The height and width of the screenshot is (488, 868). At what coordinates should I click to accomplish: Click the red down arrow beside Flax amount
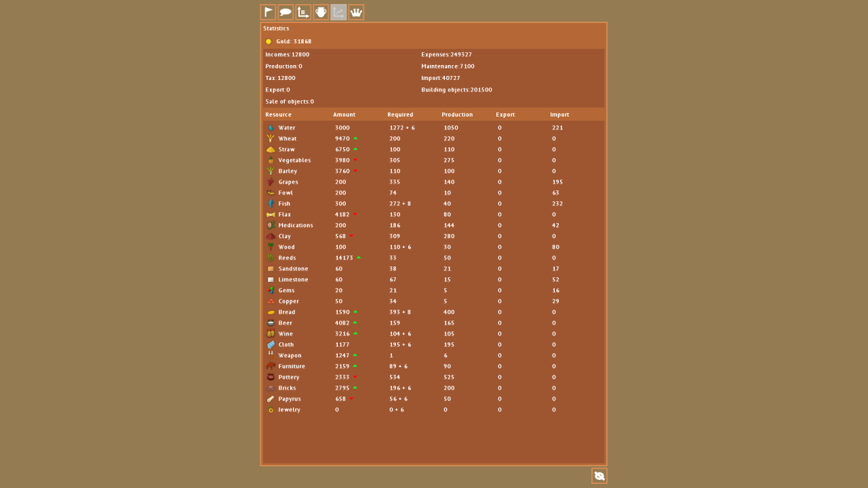[355, 214]
